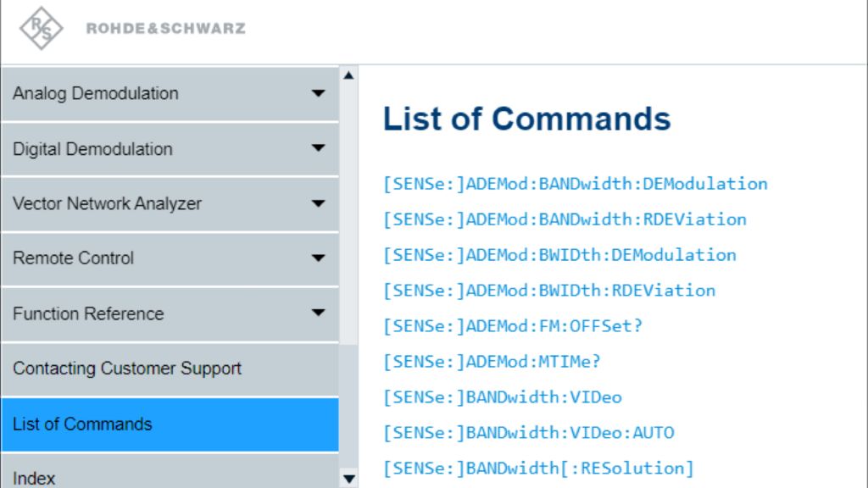Click the scrollbar up arrow
868x488 pixels.
click(x=348, y=76)
